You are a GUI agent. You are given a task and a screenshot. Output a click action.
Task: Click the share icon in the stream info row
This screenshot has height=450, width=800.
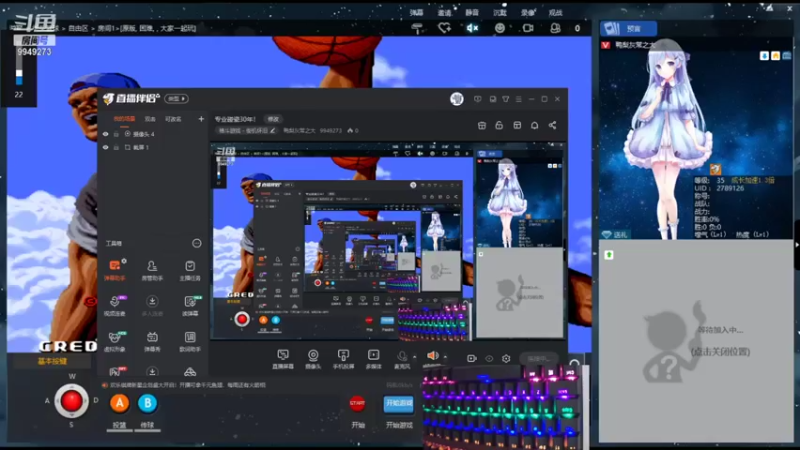[x=552, y=126]
